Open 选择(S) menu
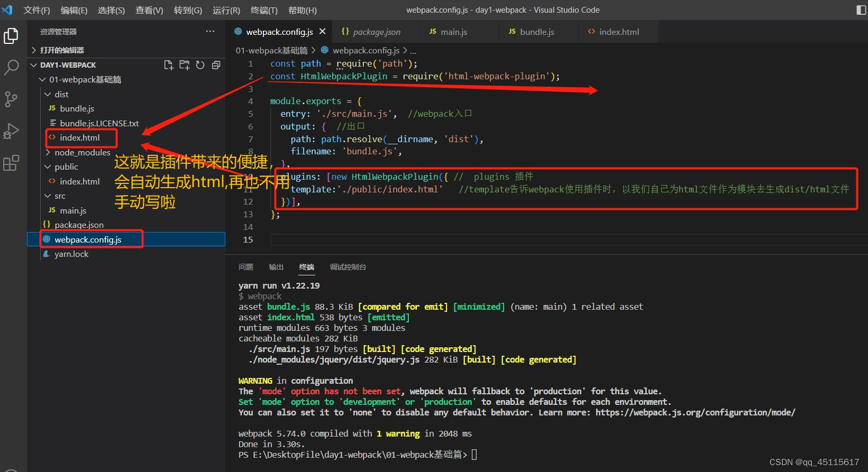 pyautogui.click(x=111, y=10)
